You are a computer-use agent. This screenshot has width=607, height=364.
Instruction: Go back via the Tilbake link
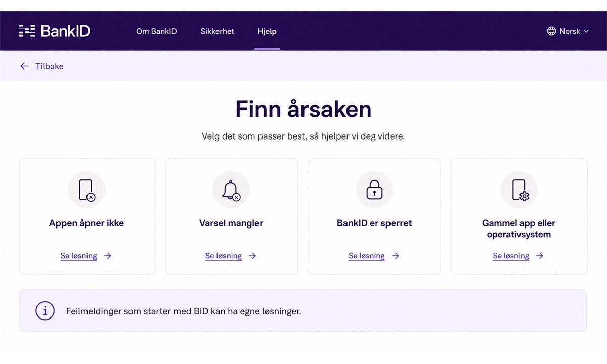[x=50, y=66]
